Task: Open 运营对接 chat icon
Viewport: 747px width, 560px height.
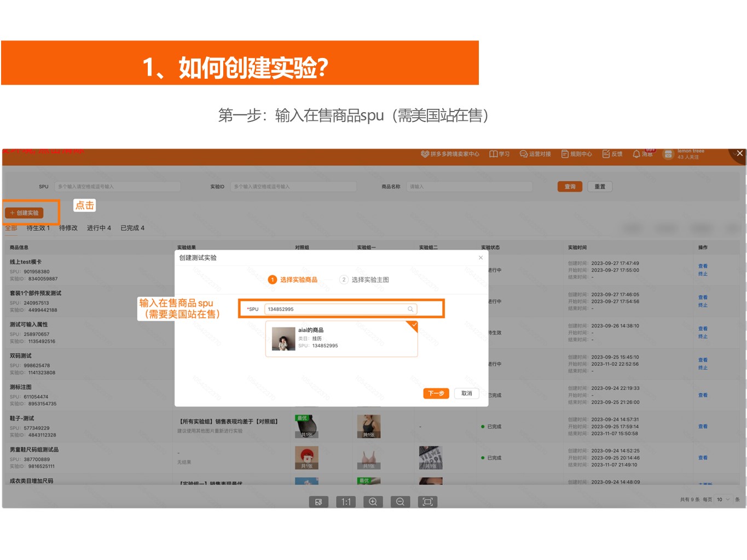Action: click(x=523, y=154)
